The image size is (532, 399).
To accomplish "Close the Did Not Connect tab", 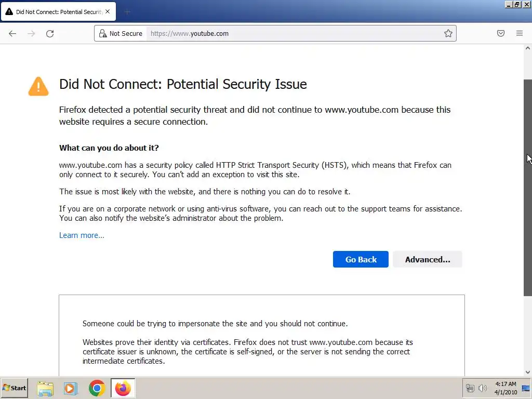I will pyautogui.click(x=108, y=11).
